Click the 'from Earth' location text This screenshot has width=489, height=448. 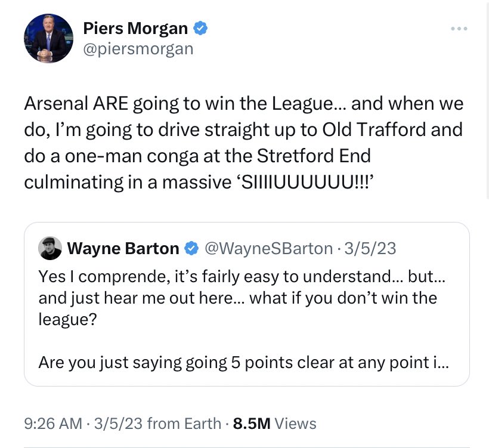click(x=184, y=424)
